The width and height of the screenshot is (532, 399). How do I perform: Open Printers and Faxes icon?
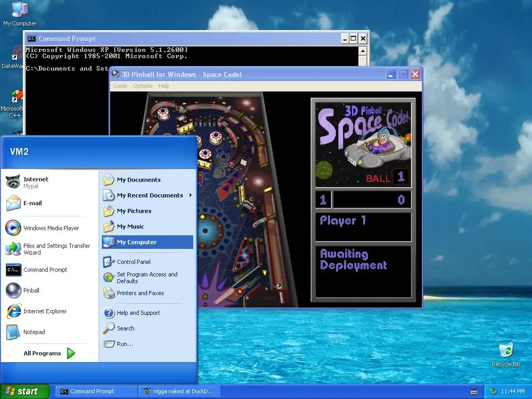(x=109, y=293)
